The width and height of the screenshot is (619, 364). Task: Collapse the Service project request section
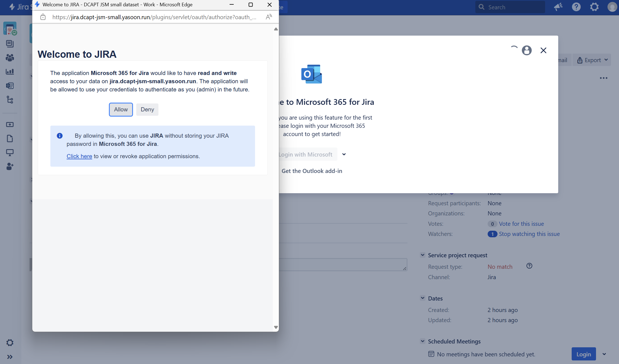click(423, 255)
